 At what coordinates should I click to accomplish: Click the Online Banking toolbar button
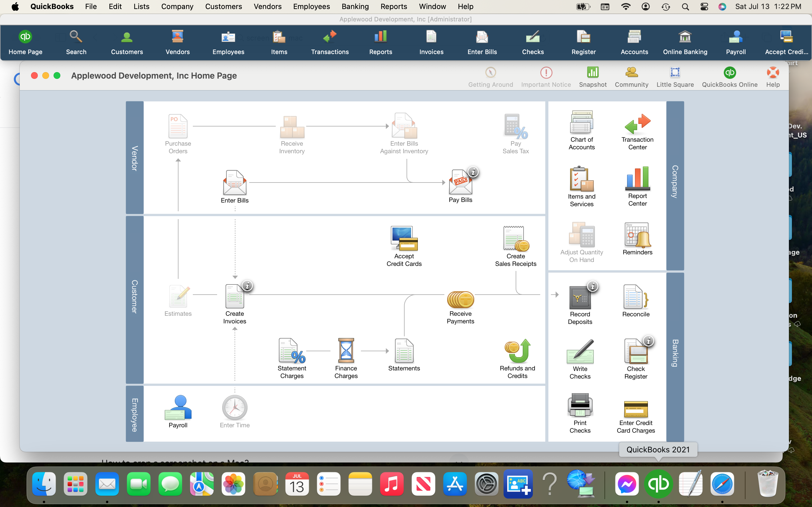point(685,43)
